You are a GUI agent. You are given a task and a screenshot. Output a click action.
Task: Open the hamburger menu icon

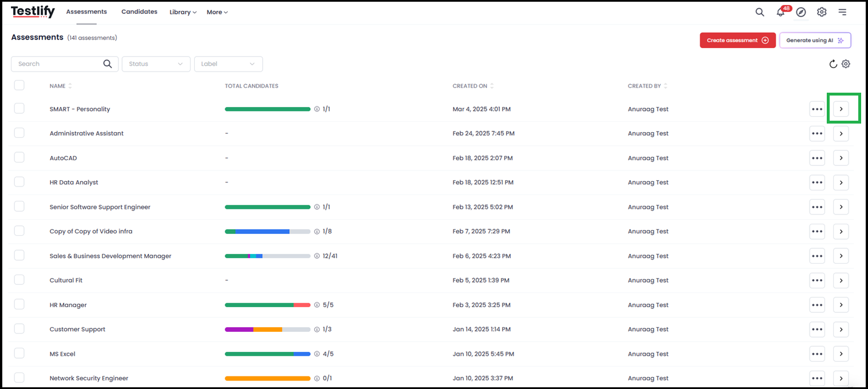click(x=842, y=12)
